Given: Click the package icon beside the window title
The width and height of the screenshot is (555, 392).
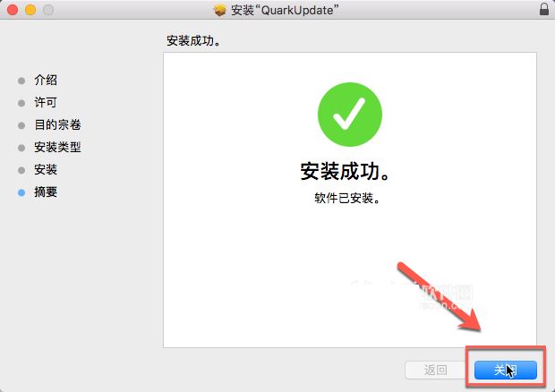Looking at the screenshot, I should (x=220, y=10).
